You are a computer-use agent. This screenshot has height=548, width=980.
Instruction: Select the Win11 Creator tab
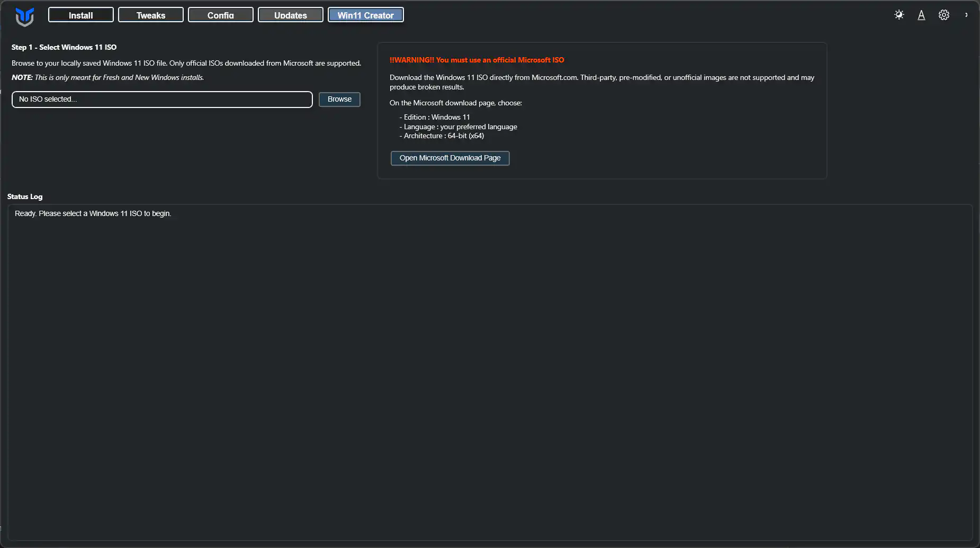click(366, 15)
